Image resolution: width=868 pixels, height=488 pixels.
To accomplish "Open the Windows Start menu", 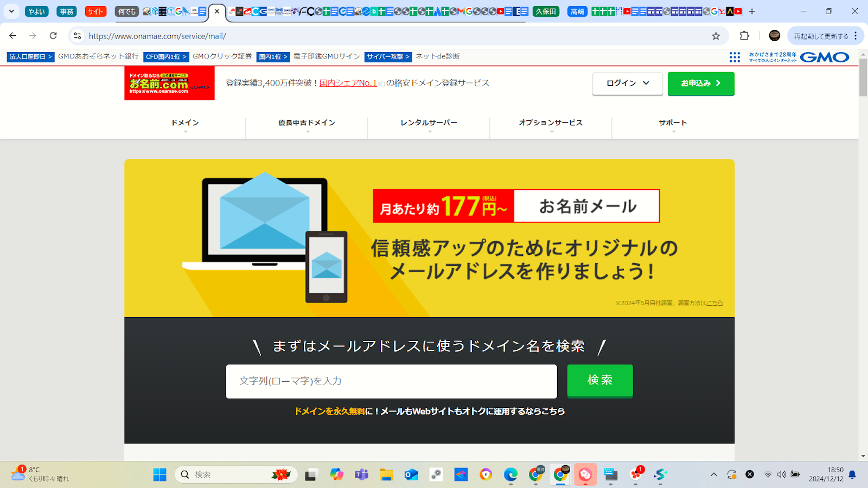I will coord(159,475).
